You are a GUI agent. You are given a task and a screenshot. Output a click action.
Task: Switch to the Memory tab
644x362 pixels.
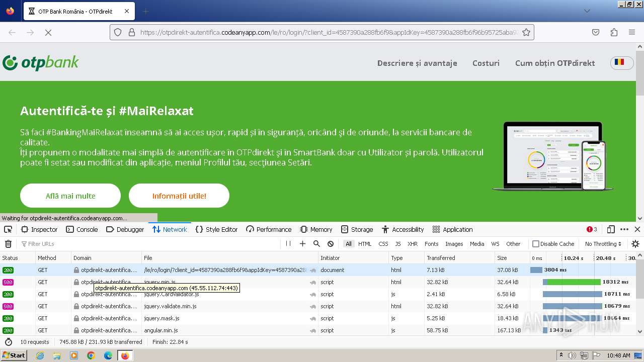coord(316,229)
